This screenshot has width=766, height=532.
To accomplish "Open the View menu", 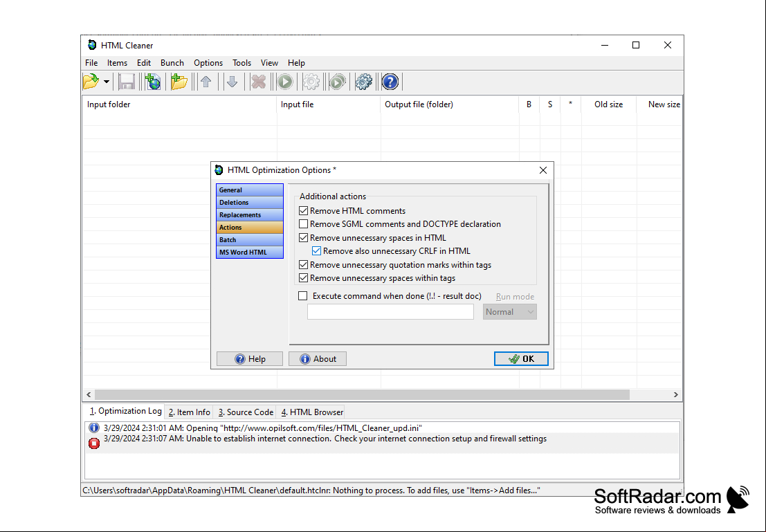I will tap(269, 63).
